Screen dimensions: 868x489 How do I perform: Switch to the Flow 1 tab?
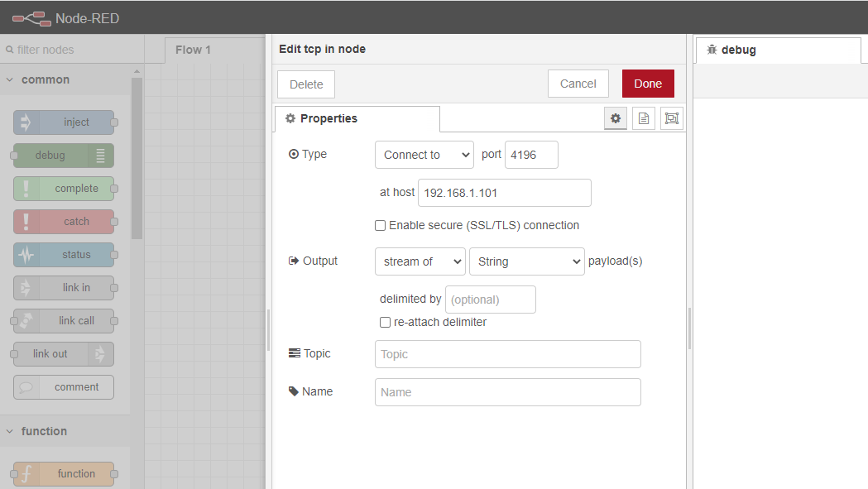[x=193, y=50]
